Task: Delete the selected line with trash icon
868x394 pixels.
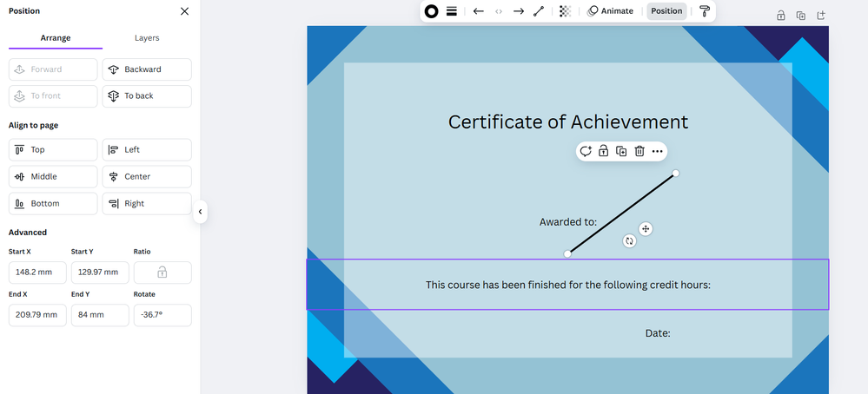Action: [x=639, y=151]
